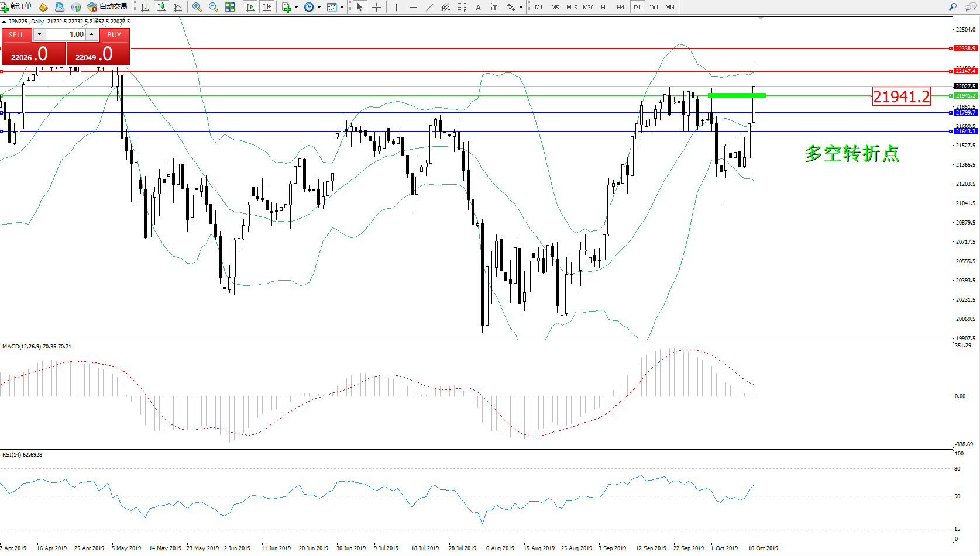
Task: Select the Crosshair tool
Action: 376,7
